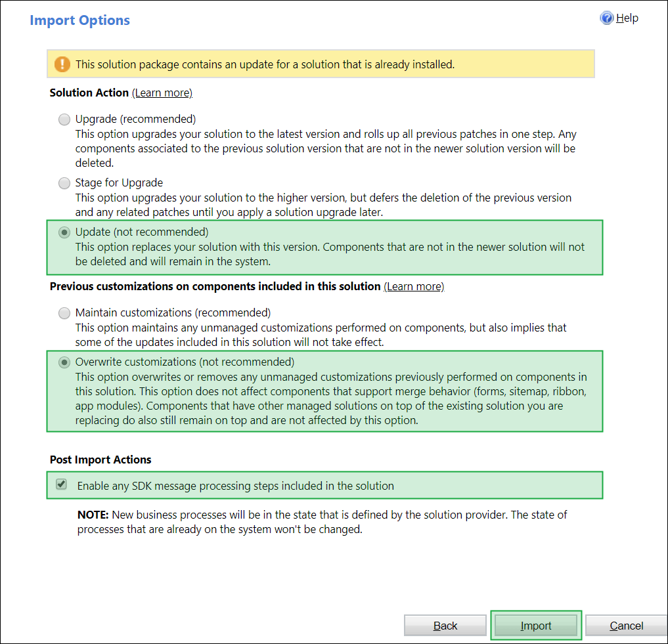
Task: Click the Import button
Action: pyautogui.click(x=536, y=626)
